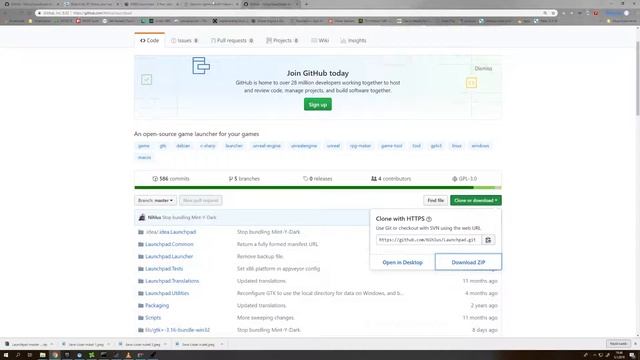The image size is (640, 360).
Task: Open the Launchpad.Tests folder
Action: [164, 269]
